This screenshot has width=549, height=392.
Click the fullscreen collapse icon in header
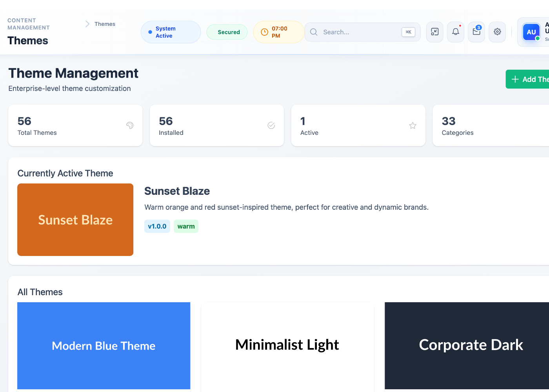434,32
